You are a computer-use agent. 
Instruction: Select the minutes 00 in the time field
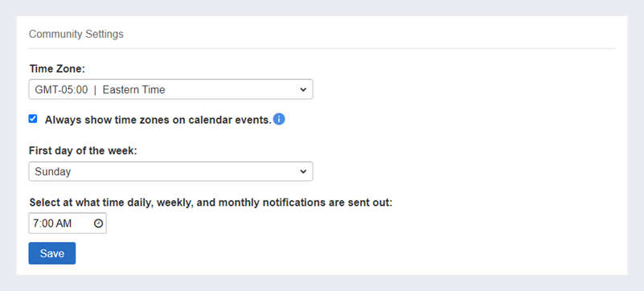(x=47, y=223)
